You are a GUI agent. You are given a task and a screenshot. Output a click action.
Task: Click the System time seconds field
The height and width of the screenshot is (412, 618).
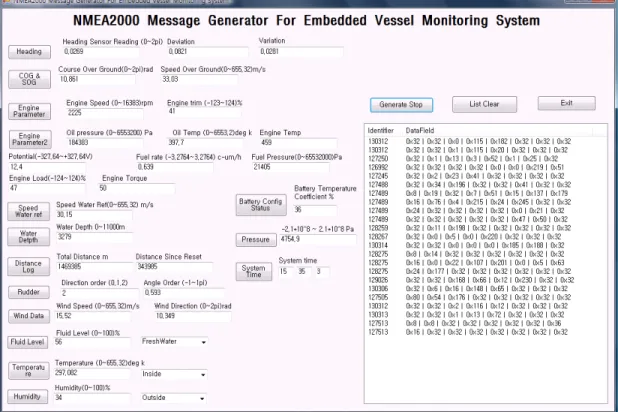(x=322, y=272)
